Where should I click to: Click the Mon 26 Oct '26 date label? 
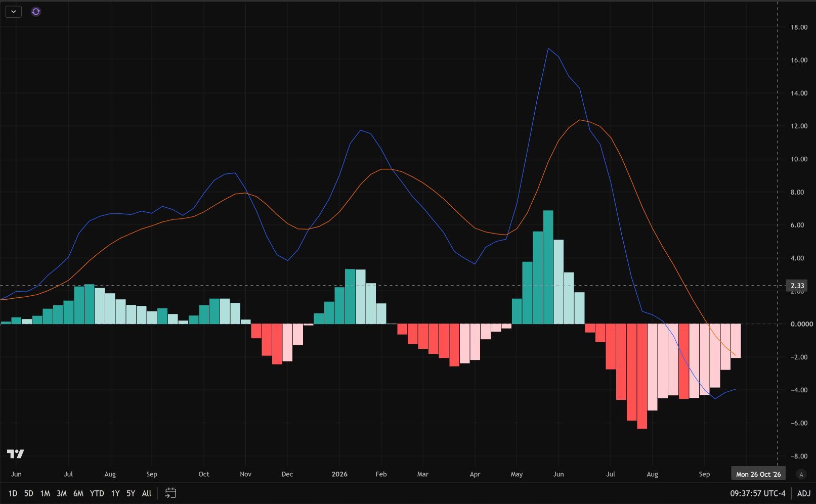pos(758,474)
